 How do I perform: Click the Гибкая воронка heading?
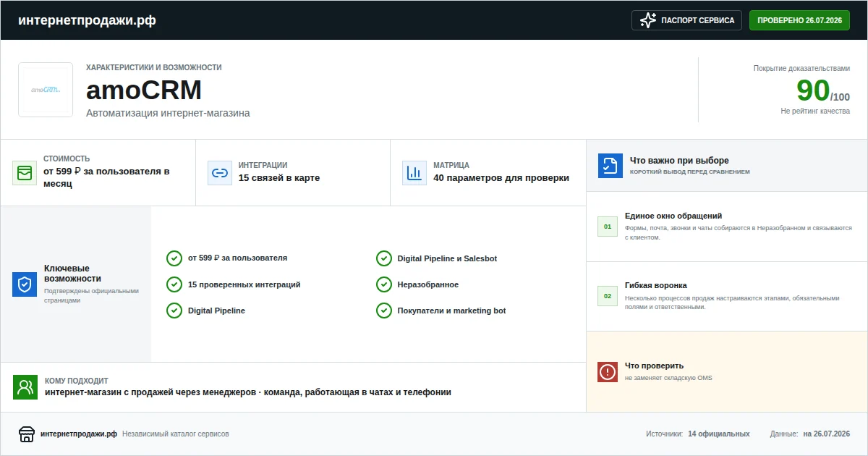(656, 285)
